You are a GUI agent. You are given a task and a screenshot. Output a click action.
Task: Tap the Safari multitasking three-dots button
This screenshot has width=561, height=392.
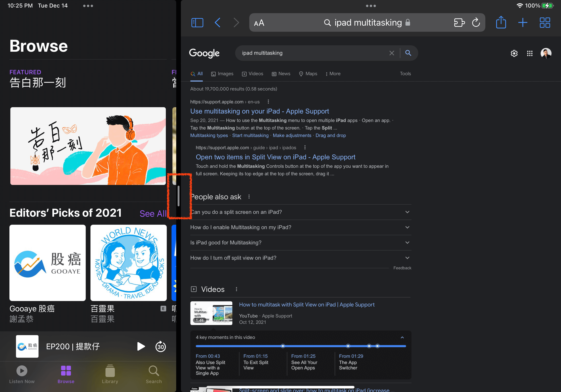point(371,6)
